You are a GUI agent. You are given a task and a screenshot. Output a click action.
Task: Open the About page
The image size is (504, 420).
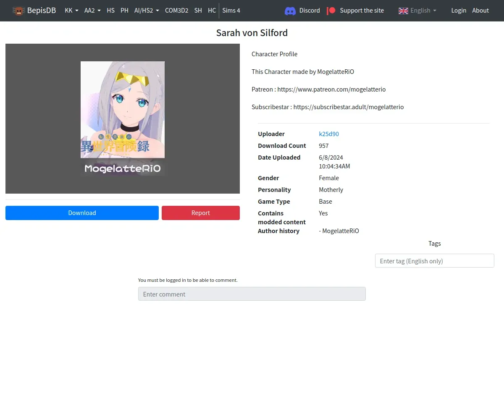pos(480,10)
